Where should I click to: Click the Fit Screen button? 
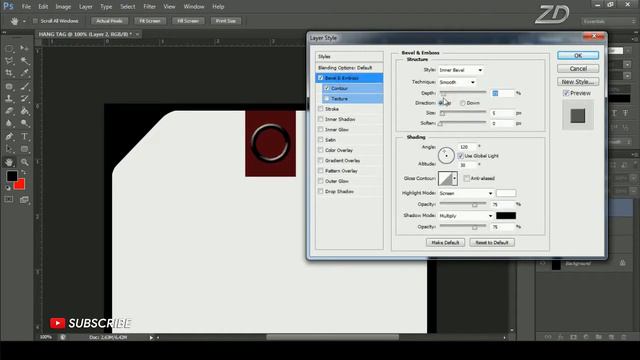tap(150, 21)
